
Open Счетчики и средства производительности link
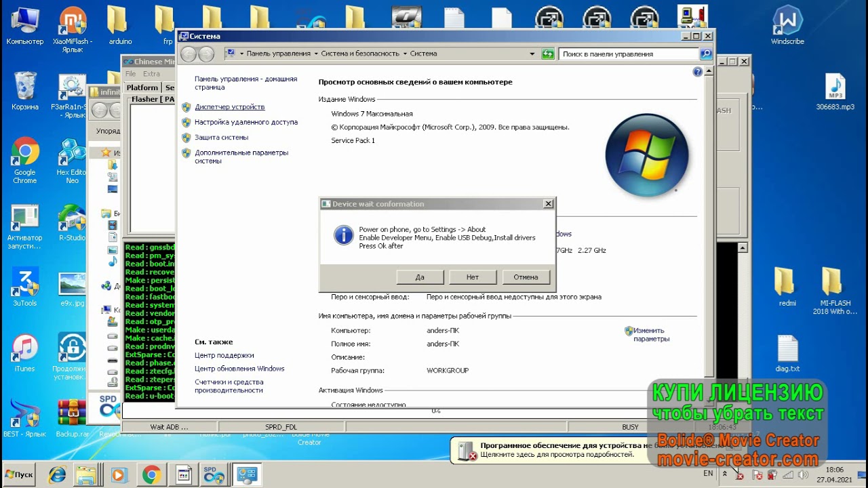[229, 386]
